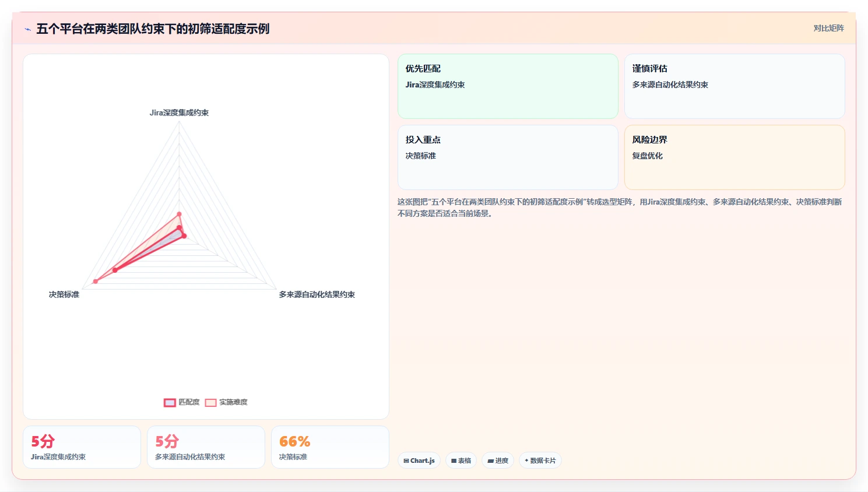
Task: Click Jira深度集成约束 text in 优先匹配 card
Action: (435, 85)
